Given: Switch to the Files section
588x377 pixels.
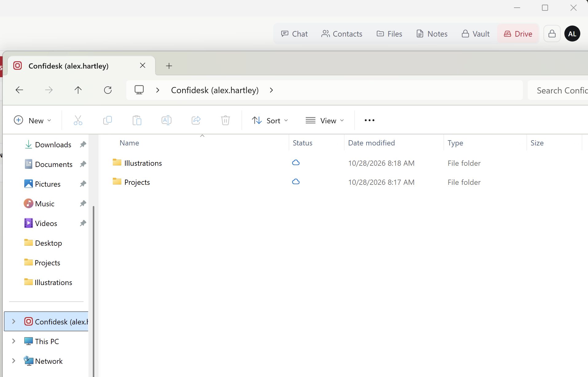Looking at the screenshot, I should click(389, 34).
